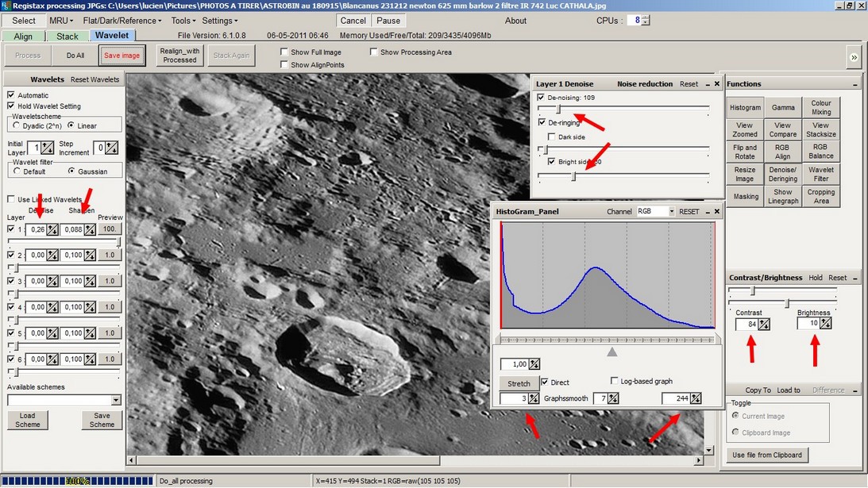Collapse the Functions panel

click(x=855, y=85)
